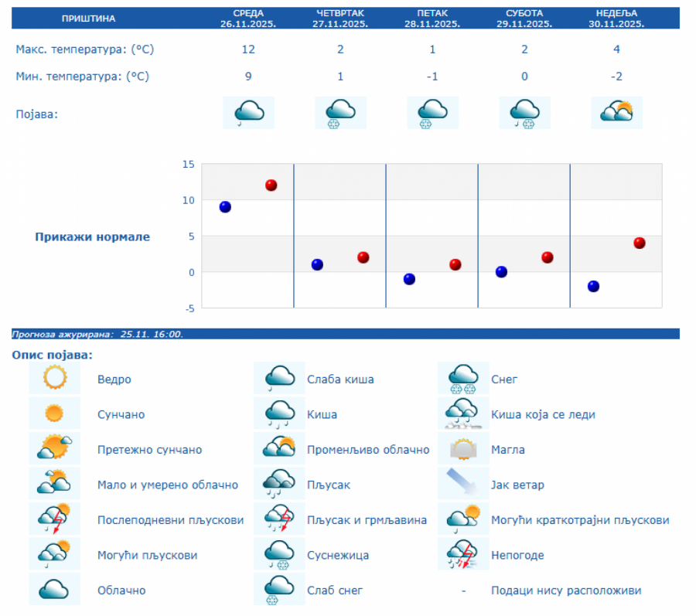Click Sunday's blue min temperature dot
The image size is (696, 616).
593,286
